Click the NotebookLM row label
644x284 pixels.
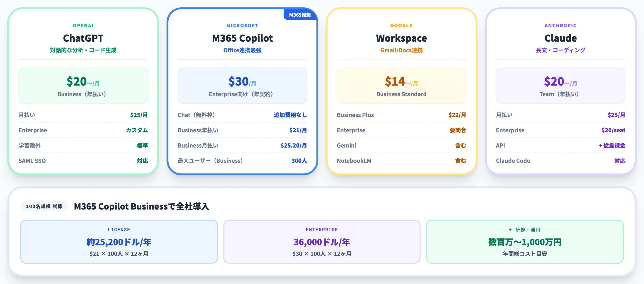click(x=354, y=161)
